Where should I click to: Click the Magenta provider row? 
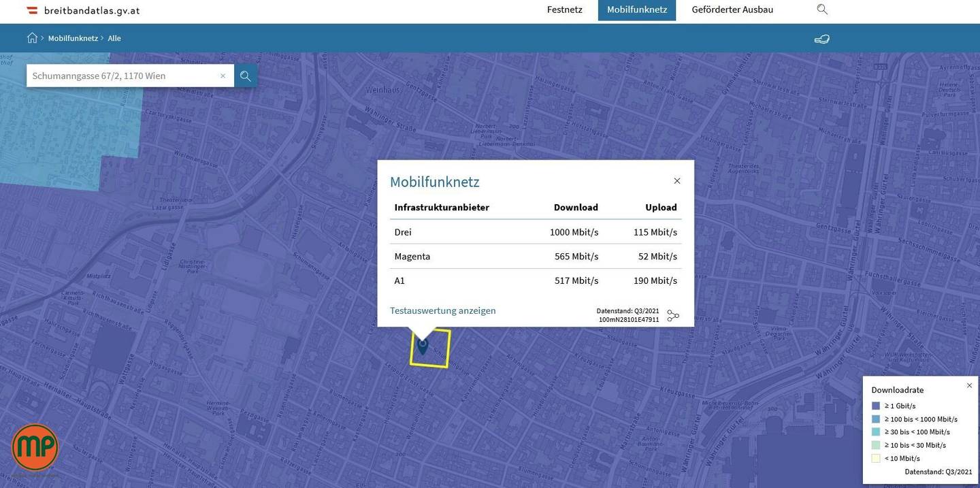point(536,257)
